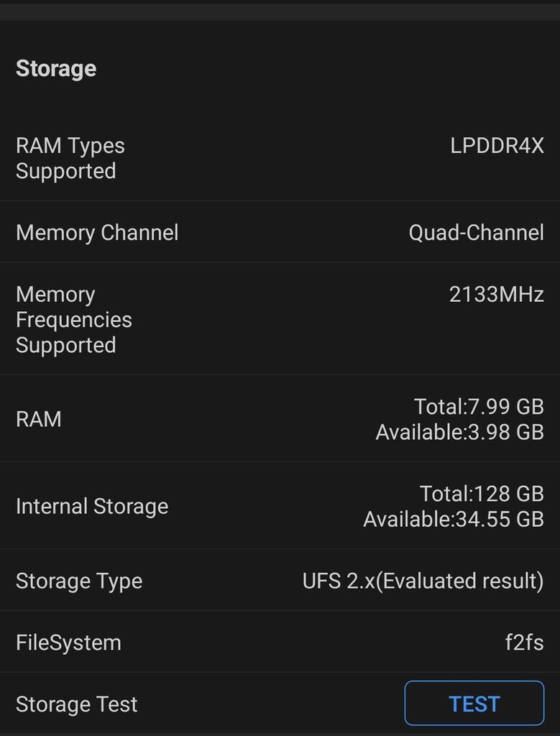560x736 pixels.
Task: Tap the 2133MHz frequency value
Action: pos(496,295)
